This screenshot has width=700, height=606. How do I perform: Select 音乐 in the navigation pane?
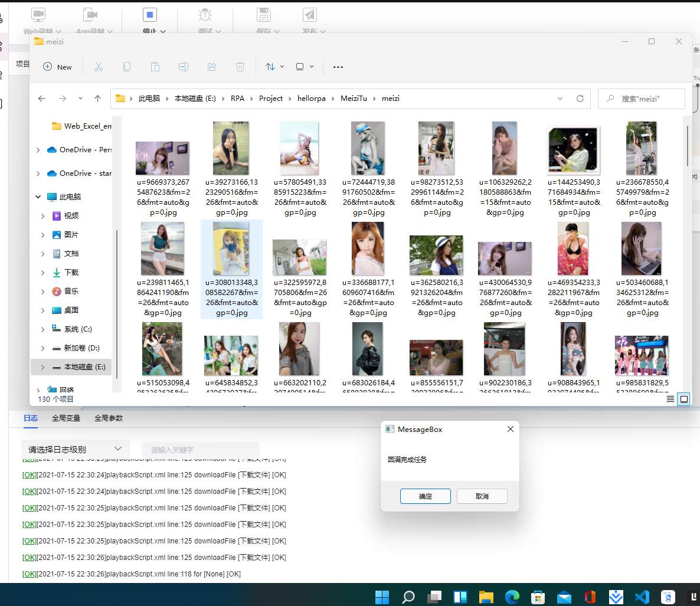coord(71,291)
